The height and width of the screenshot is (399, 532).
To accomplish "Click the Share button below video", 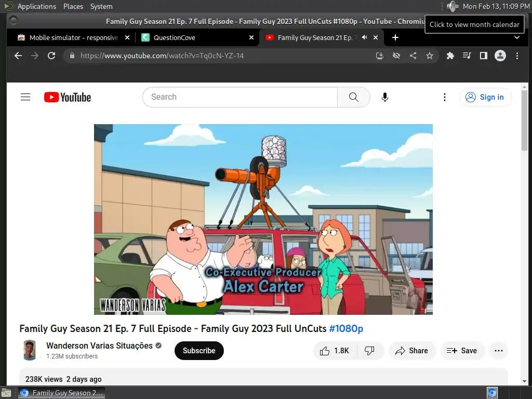I will [412, 351].
